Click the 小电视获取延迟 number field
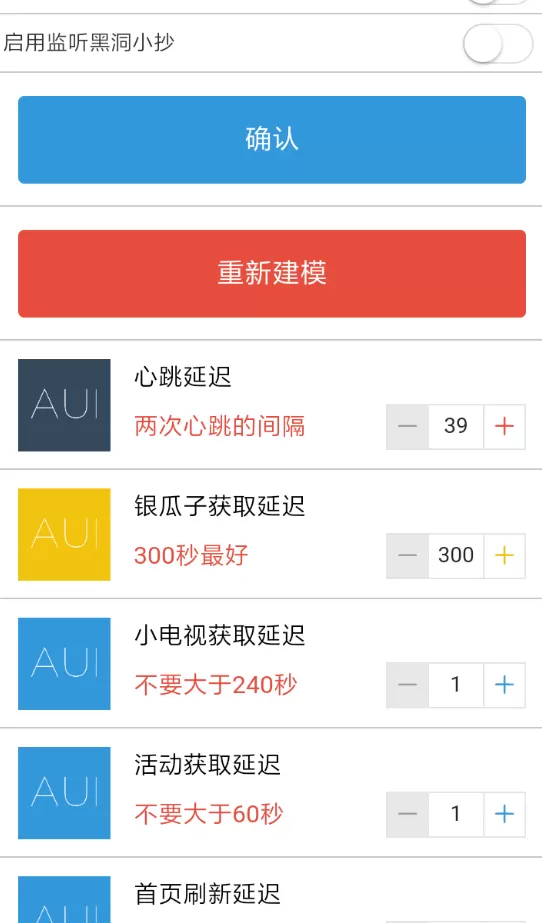Screen dimensions: 542x923 456,685
